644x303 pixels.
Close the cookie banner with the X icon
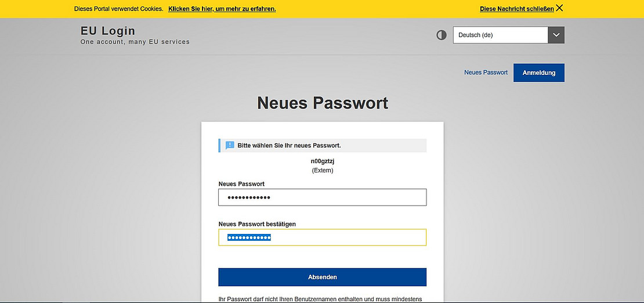[x=559, y=8]
